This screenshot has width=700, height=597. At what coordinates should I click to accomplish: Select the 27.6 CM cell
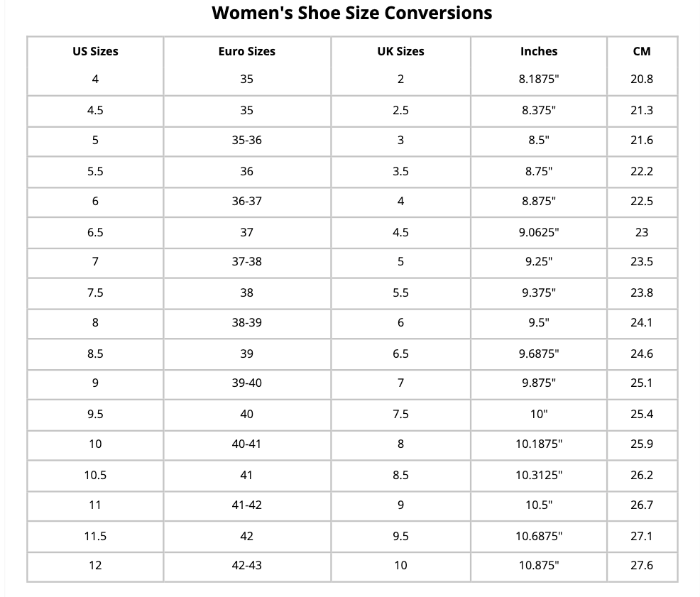coord(641,565)
